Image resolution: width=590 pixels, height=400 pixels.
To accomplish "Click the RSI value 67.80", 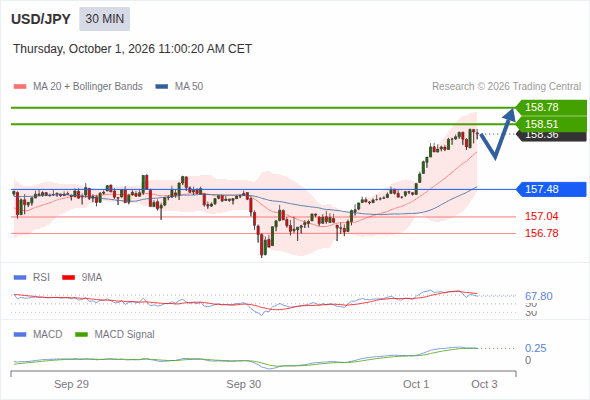I will (x=538, y=296).
